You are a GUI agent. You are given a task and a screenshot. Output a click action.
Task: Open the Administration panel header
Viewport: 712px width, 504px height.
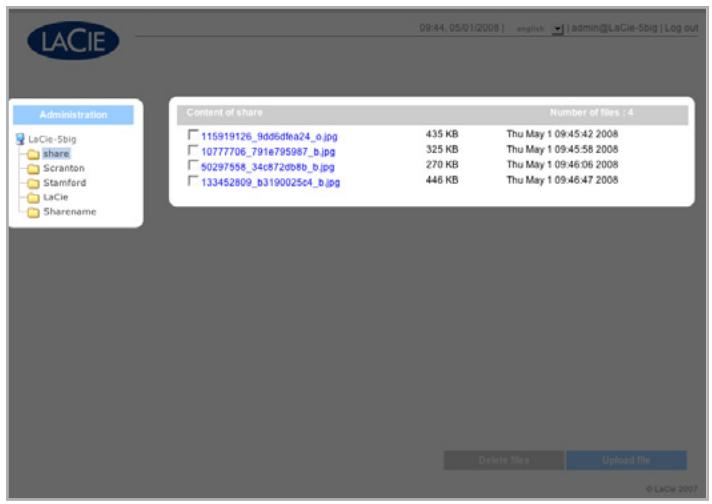(x=73, y=115)
